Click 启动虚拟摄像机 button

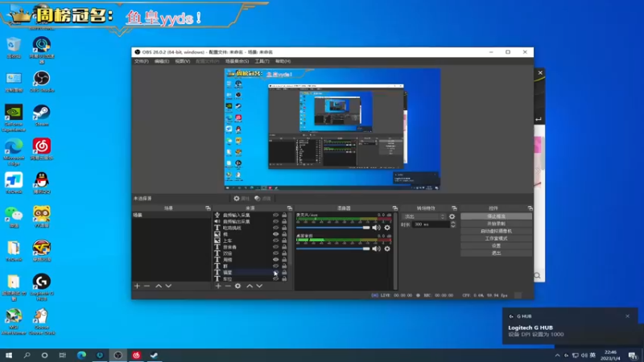pyautogui.click(x=496, y=231)
